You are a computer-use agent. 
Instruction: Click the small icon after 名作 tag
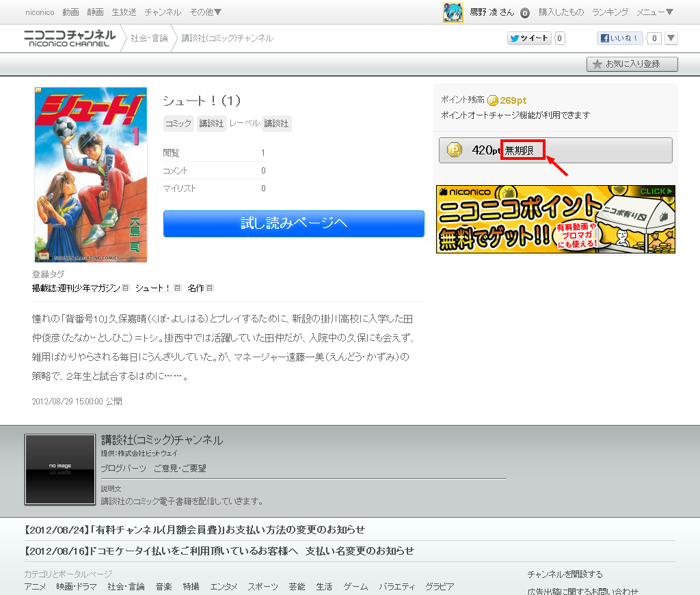(x=210, y=288)
